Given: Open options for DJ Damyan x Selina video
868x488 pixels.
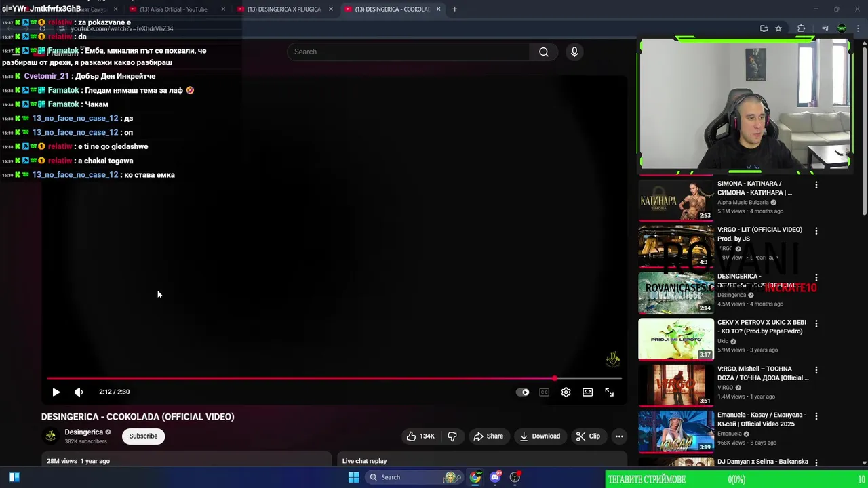Looking at the screenshot, I should click(x=816, y=462).
